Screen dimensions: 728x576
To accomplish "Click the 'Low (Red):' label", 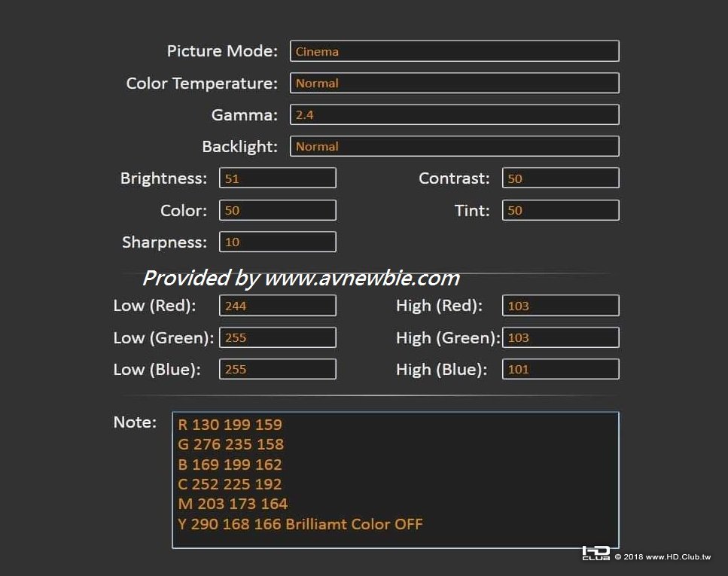I will pos(154,306).
